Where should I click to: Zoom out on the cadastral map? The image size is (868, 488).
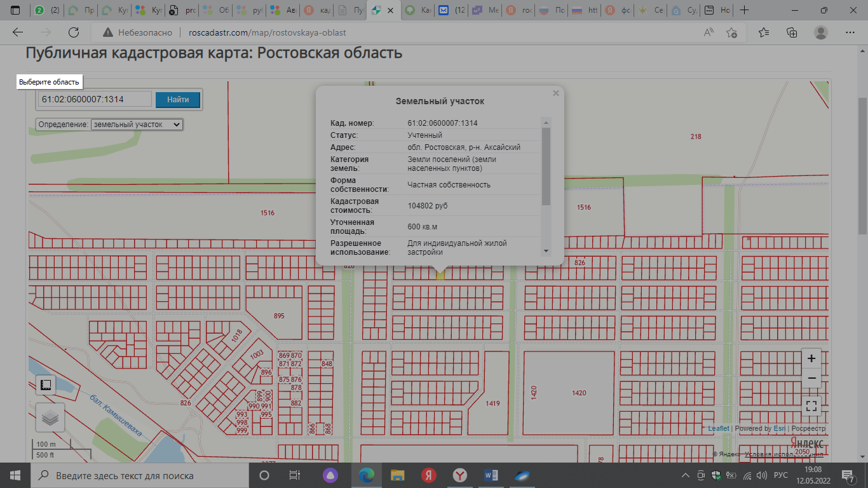(x=811, y=378)
